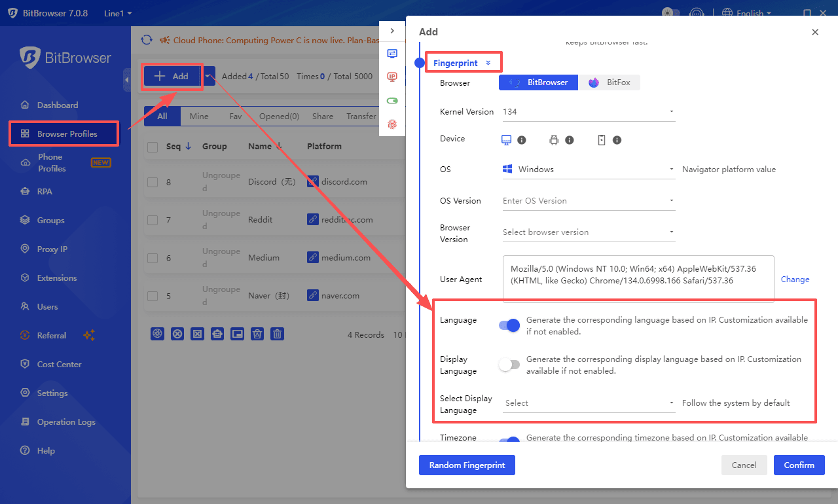838x504 pixels.
Task: Click the Random Fingerprint button
Action: pos(467,465)
